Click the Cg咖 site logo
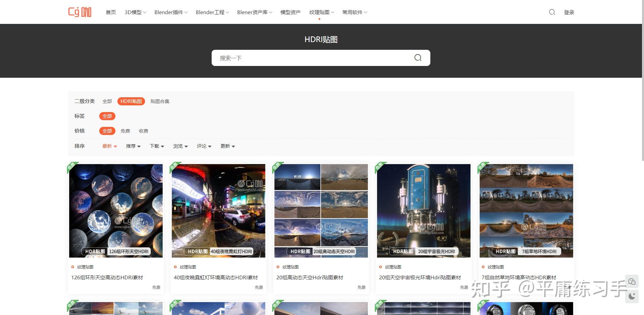This screenshot has width=644, height=315. (80, 11)
